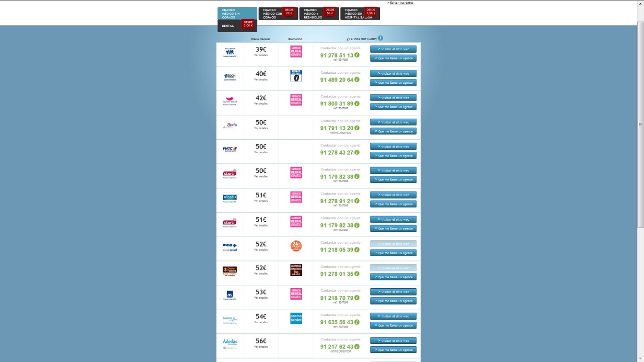The width and height of the screenshot is (644, 362).
Task: Click the Quiero Salud logo
Action: (230, 101)
